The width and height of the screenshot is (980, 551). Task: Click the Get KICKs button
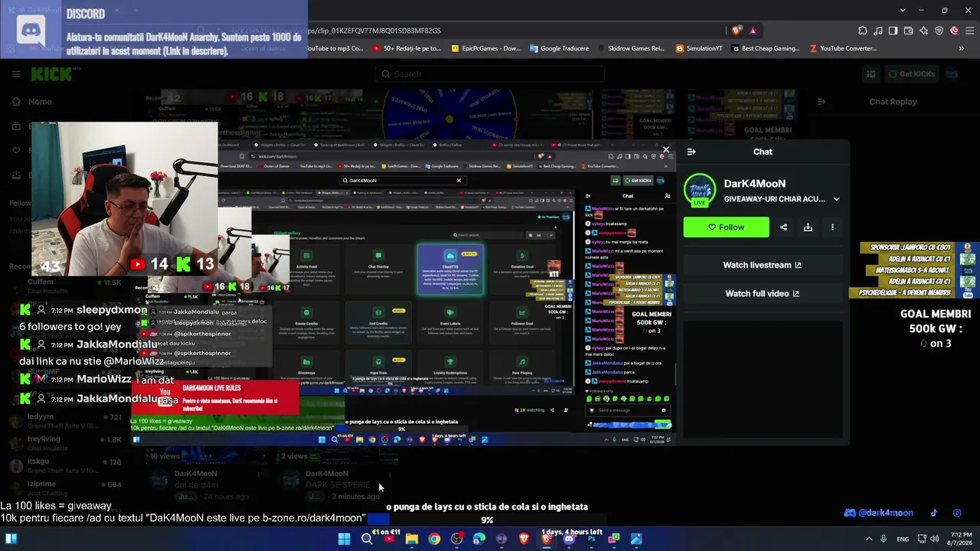pos(911,74)
